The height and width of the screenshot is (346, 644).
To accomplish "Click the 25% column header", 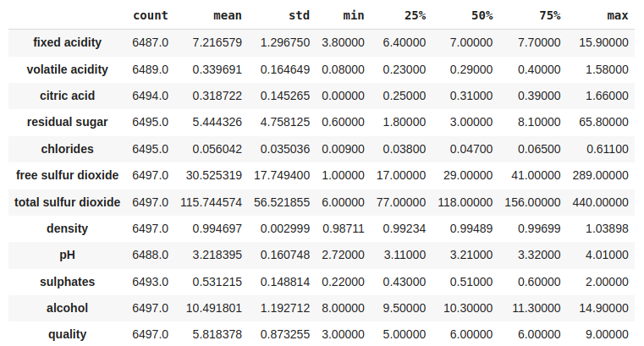I will [415, 15].
